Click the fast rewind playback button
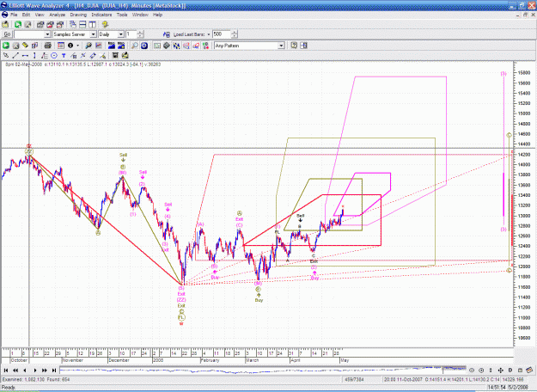The height and width of the screenshot is (392, 537). coord(15,371)
